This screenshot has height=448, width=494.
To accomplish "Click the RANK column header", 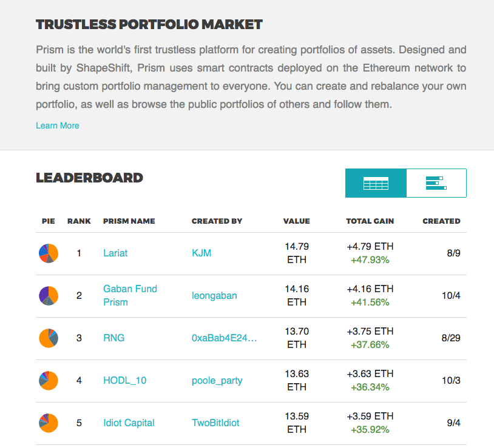I will coord(79,221).
